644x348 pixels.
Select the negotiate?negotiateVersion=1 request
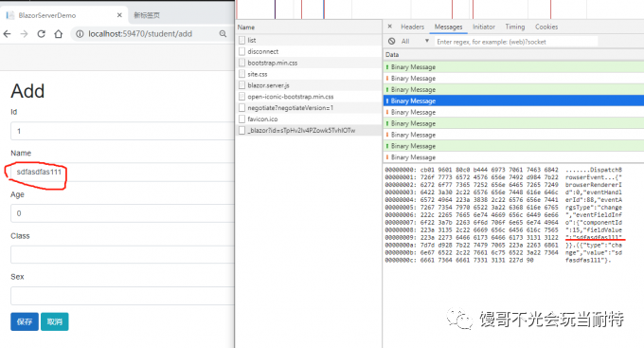tap(309, 108)
